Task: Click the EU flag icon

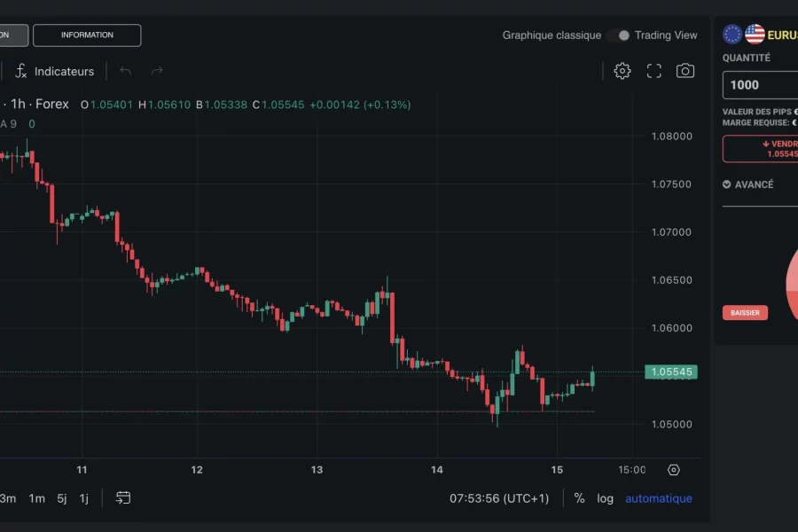Action: pyautogui.click(x=732, y=35)
